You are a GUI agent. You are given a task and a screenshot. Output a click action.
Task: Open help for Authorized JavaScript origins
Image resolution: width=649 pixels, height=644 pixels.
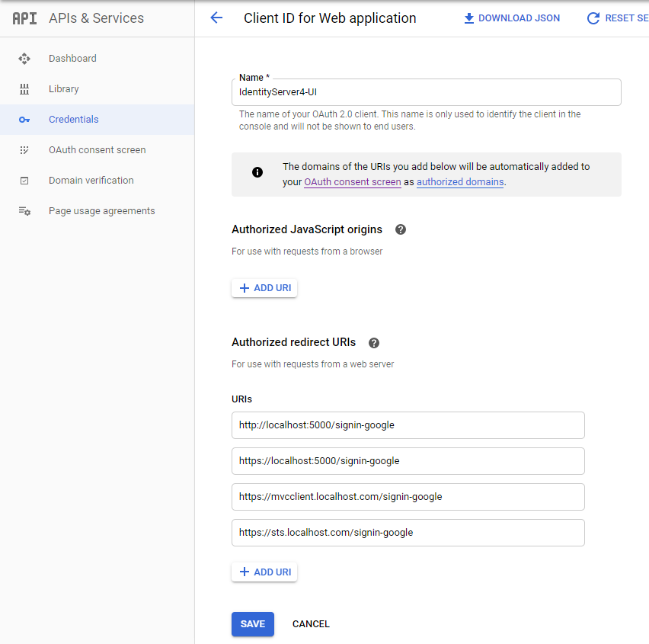point(401,229)
